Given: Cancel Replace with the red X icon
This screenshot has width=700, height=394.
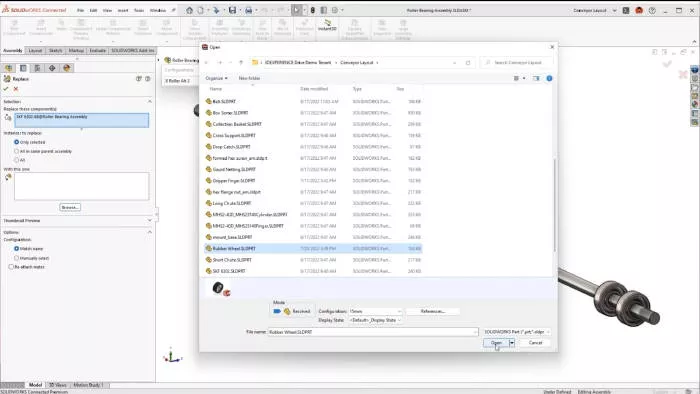Looking at the screenshot, I should coord(16,89).
